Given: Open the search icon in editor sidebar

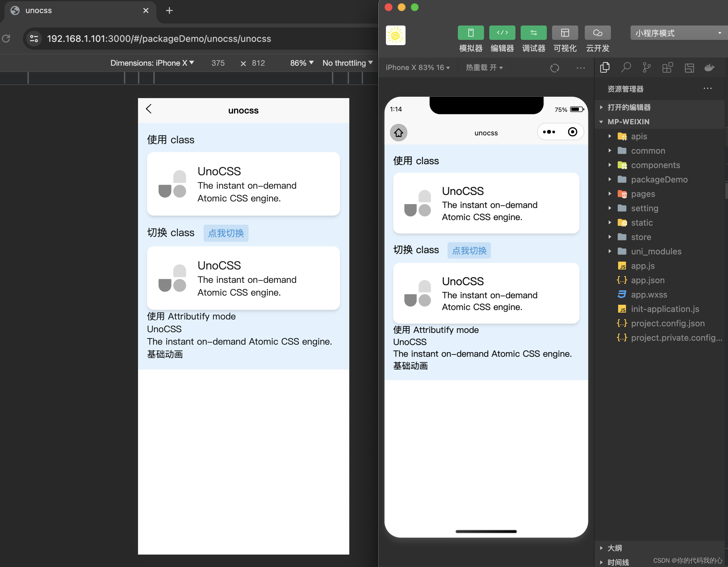Looking at the screenshot, I should pyautogui.click(x=626, y=68).
